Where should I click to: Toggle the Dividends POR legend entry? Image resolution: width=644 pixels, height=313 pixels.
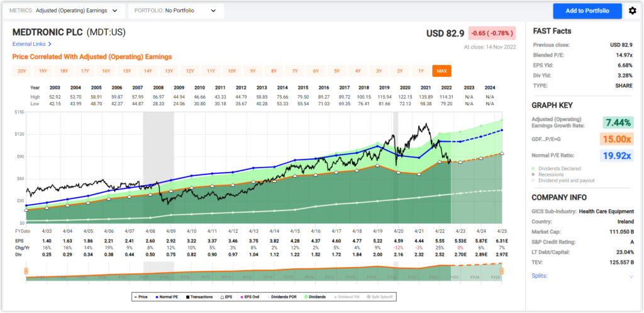click(283, 297)
